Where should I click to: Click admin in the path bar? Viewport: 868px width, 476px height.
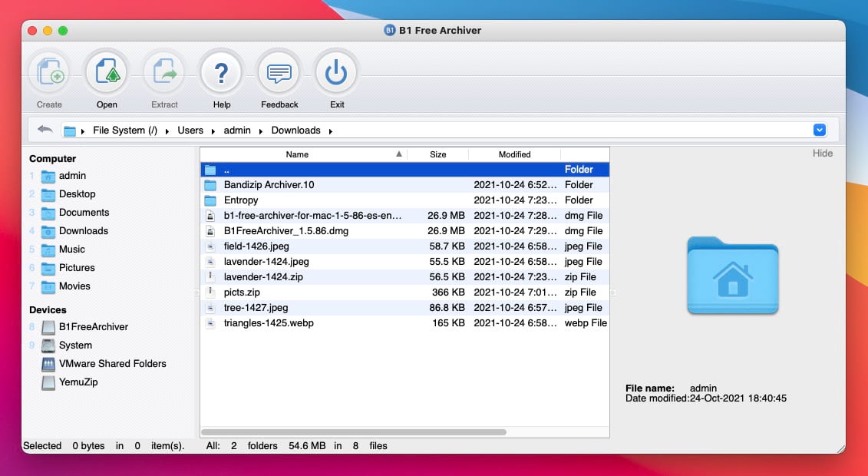[237, 130]
